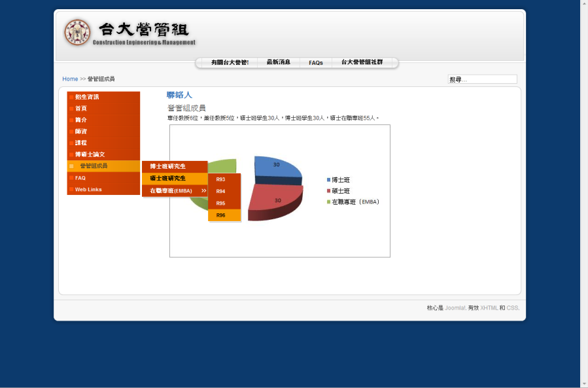Open the R94 submenu entry
This screenshot has width=588, height=388.
[221, 191]
